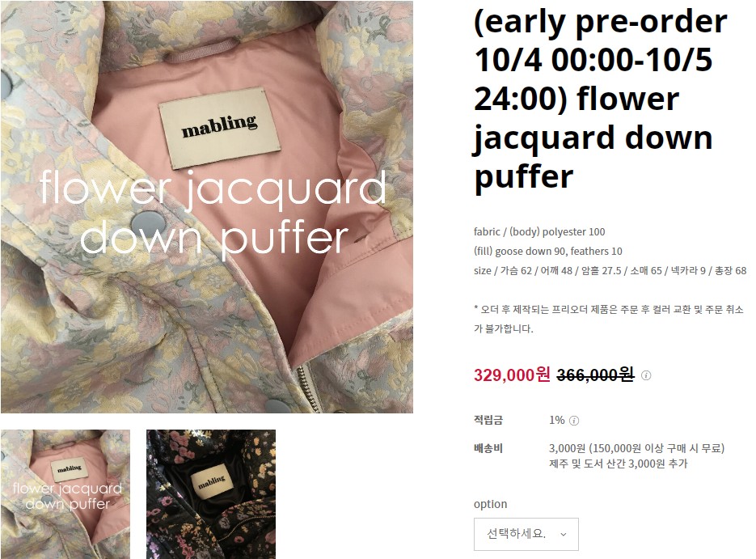Screen dimensions: 756x559
Task: Select the pink floral jacket thumbnail
Action: click(x=65, y=494)
